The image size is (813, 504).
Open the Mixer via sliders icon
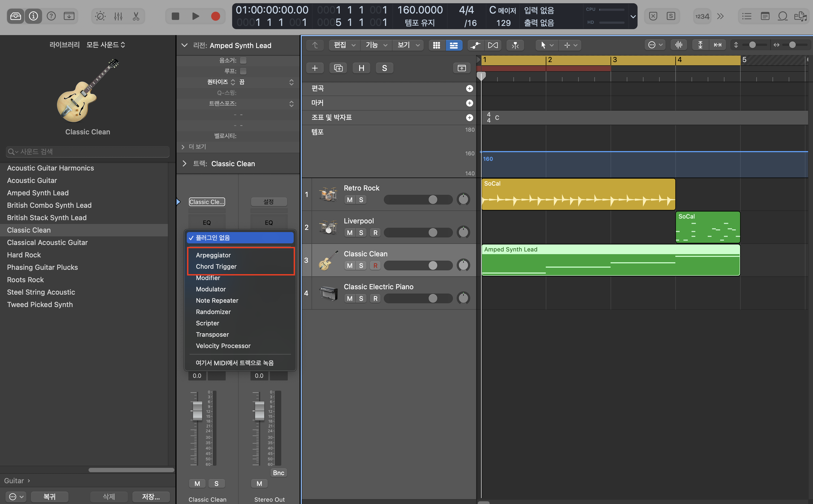pyautogui.click(x=118, y=16)
